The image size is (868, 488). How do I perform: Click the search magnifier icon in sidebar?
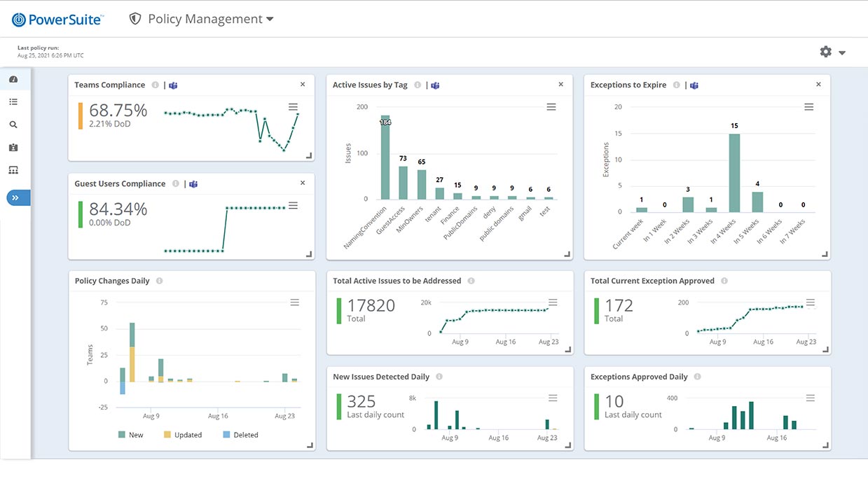point(13,125)
